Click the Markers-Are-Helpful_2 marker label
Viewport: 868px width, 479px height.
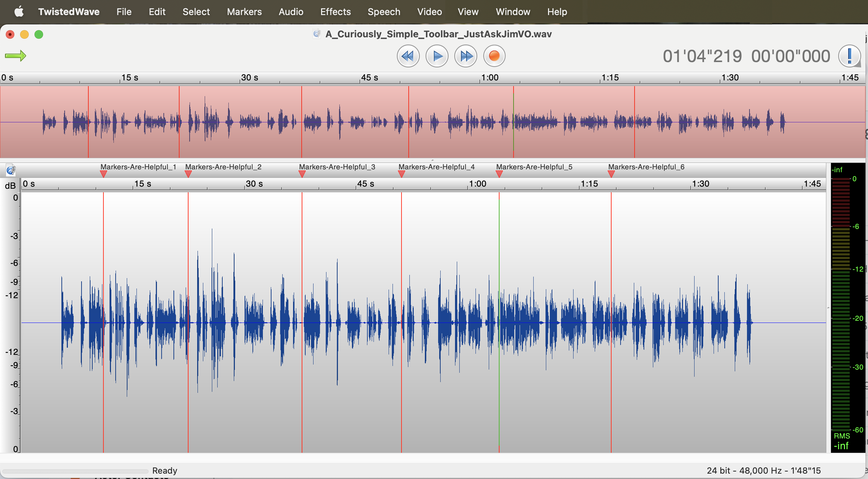coord(223,167)
